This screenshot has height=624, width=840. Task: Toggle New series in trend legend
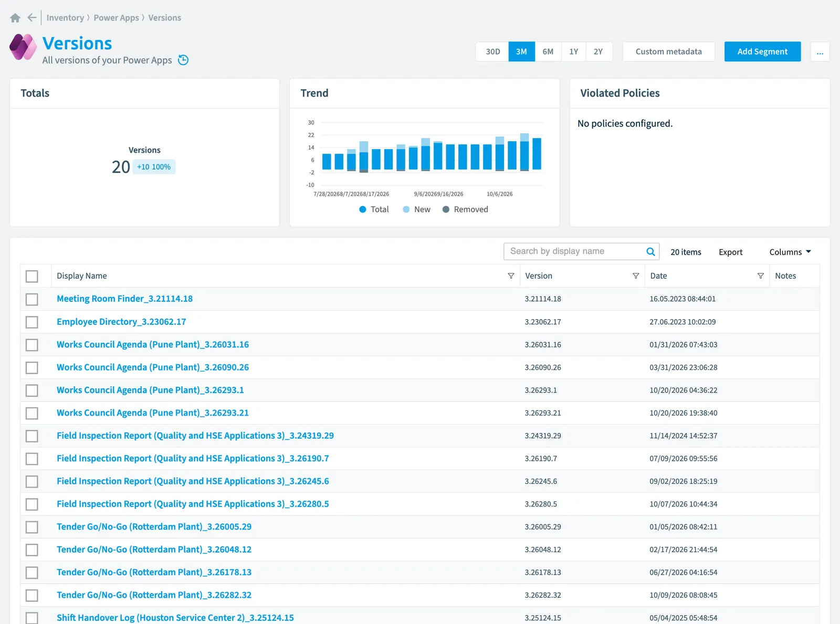click(x=416, y=209)
